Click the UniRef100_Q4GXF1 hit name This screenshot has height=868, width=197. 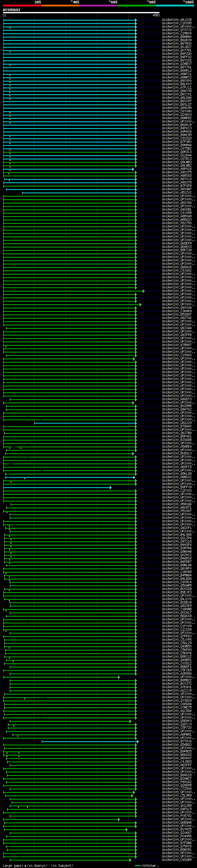tap(177, 528)
